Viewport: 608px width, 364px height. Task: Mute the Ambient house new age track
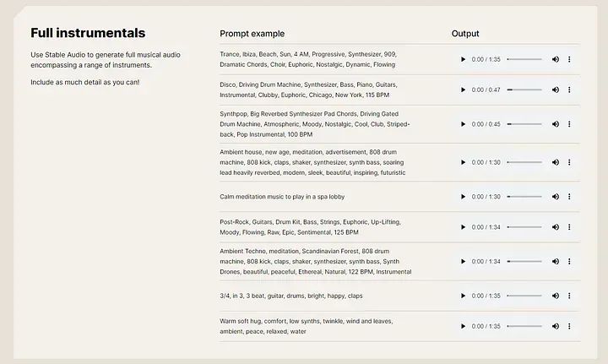(x=556, y=162)
